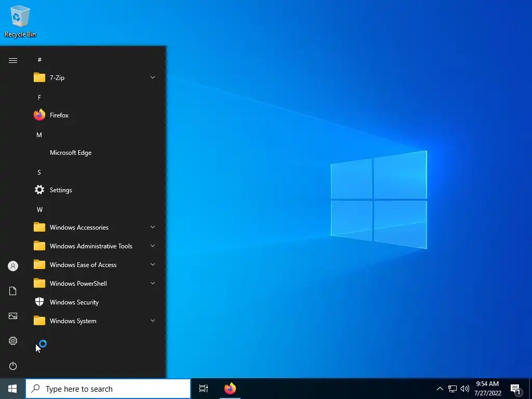Open the Action Center notifications icon
This screenshot has height=399, width=532.
click(516, 389)
